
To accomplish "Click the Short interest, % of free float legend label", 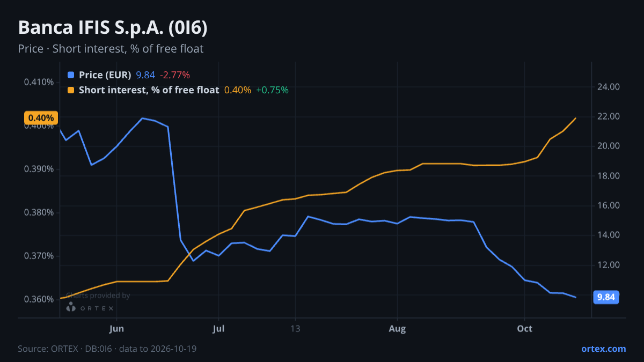I will [149, 90].
